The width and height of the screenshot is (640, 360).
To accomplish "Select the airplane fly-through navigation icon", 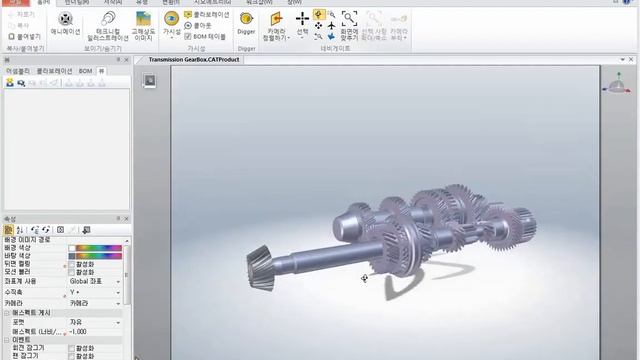I will pyautogui.click(x=331, y=26).
